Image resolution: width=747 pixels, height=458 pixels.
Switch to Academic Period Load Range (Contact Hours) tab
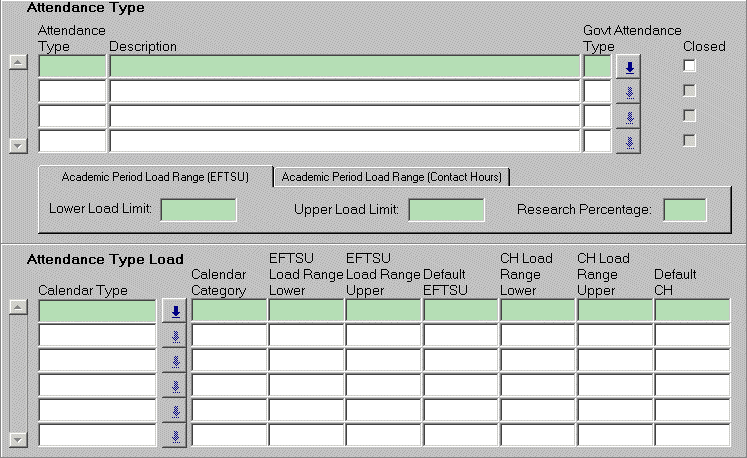pos(391,177)
